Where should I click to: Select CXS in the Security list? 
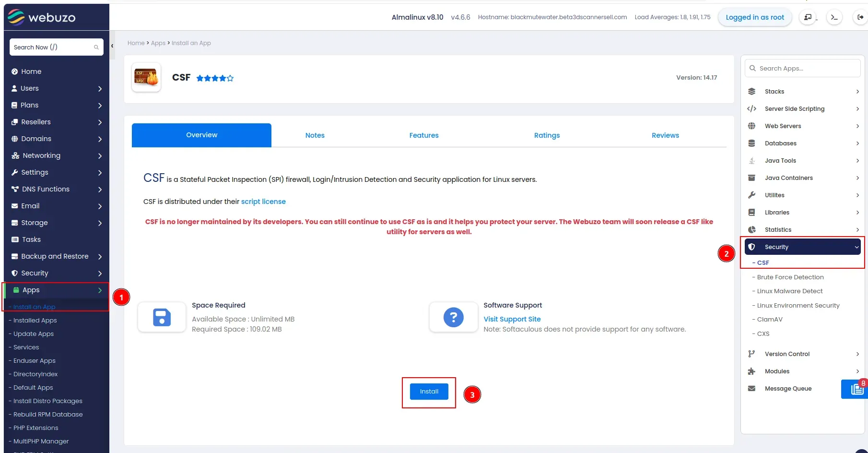763,334
